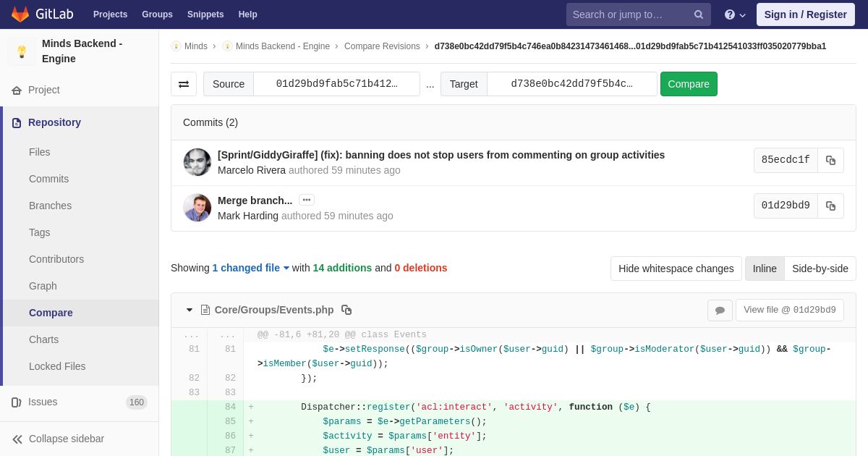Click Sign in / Register
Screen dimensions: 868x456
click(x=805, y=14)
